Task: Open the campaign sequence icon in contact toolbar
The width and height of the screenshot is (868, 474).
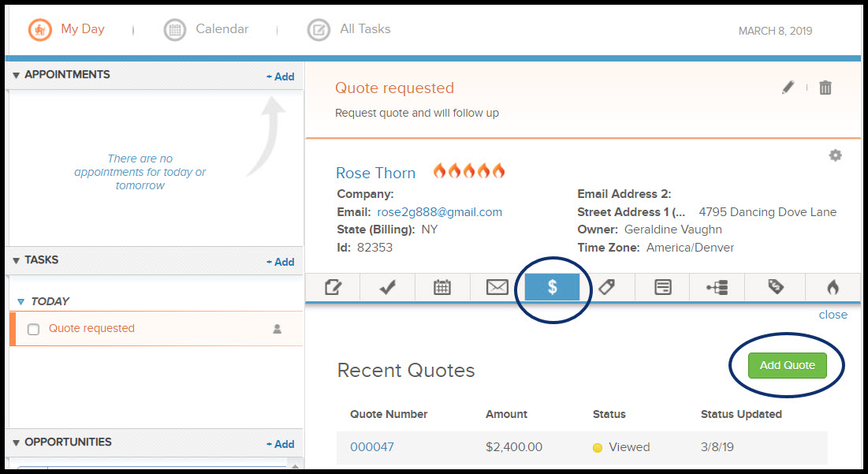Action: pyautogui.click(x=717, y=287)
